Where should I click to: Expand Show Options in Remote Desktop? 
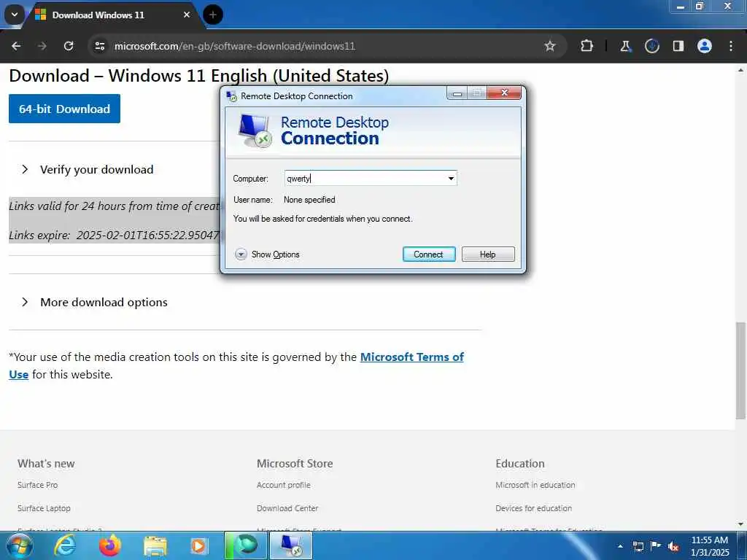[267, 254]
